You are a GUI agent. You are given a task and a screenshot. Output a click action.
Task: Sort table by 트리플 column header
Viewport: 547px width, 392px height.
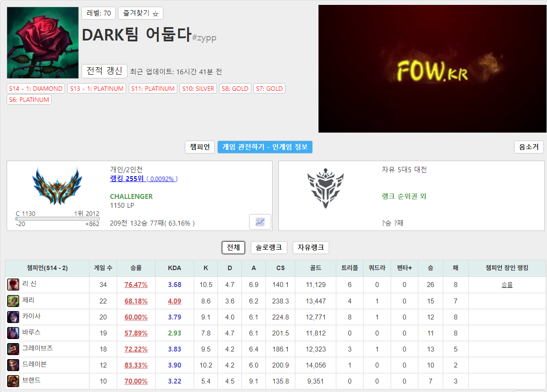click(x=350, y=268)
